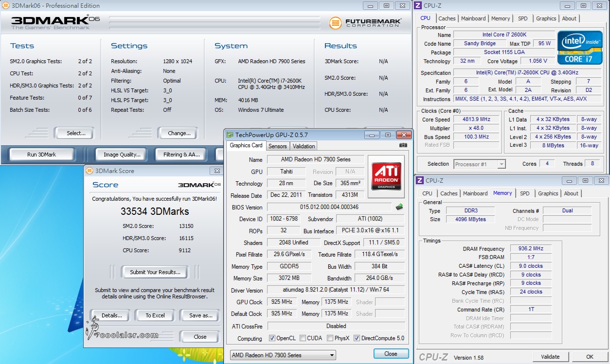Close the 3DMark Score dialog with X
The image size is (610, 364).
click(216, 171)
